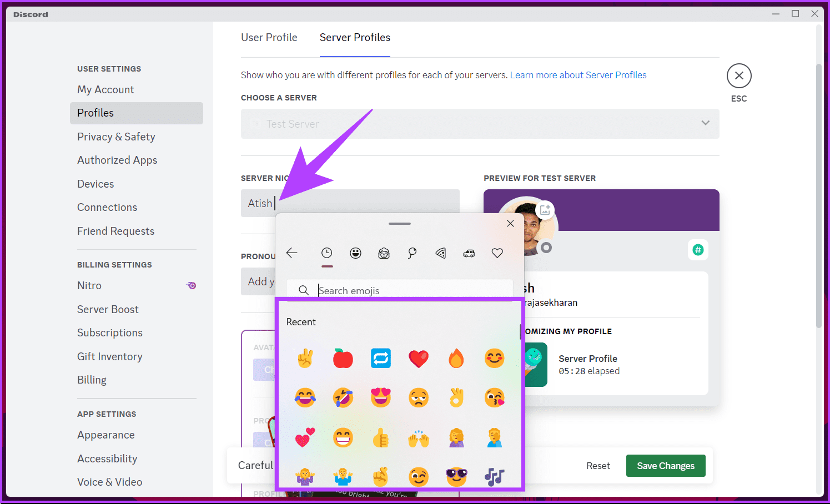Open the recently used emoji category

click(x=327, y=253)
